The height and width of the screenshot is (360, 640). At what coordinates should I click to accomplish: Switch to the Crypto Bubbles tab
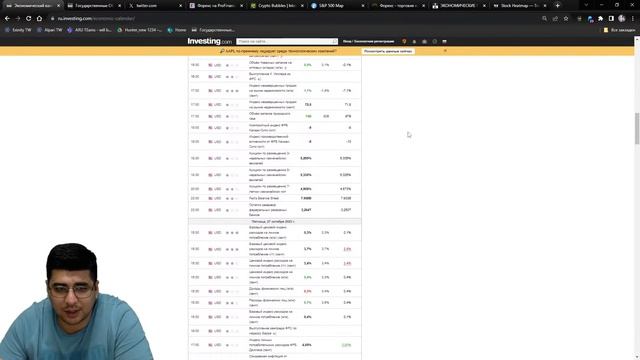(x=277, y=6)
